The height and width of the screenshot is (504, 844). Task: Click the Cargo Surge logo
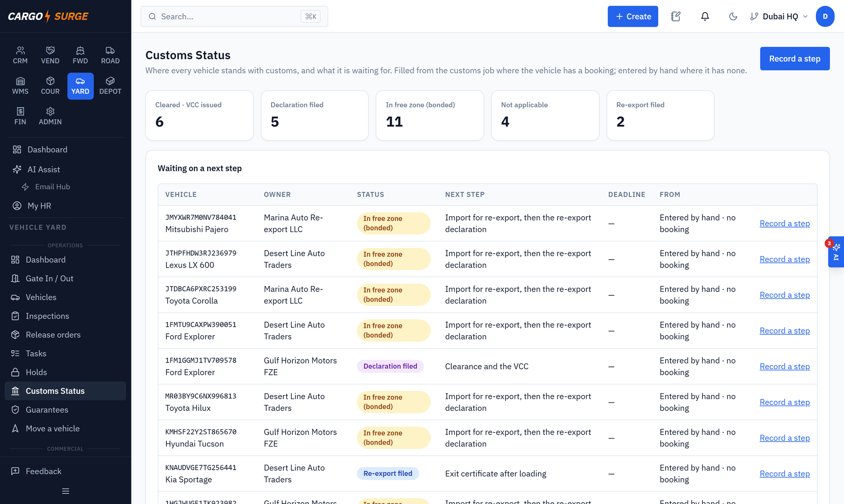tap(48, 16)
